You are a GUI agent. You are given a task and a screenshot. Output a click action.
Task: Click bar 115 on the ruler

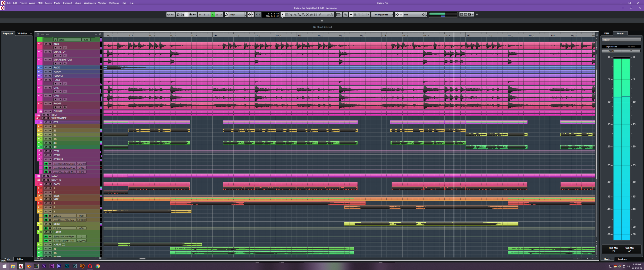(300, 36)
